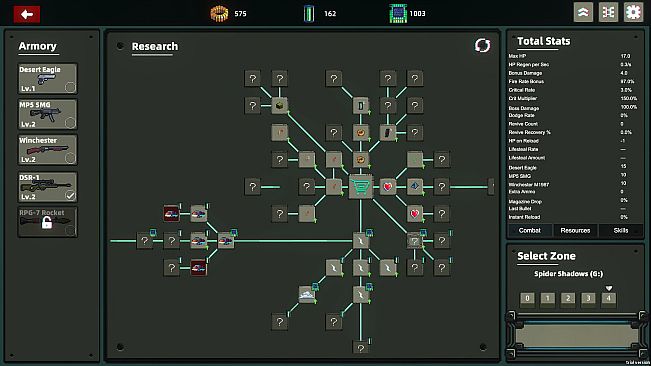This screenshot has width=651, height=366.
Task: Toggle the Winchester equip circle
Action: coord(70,158)
